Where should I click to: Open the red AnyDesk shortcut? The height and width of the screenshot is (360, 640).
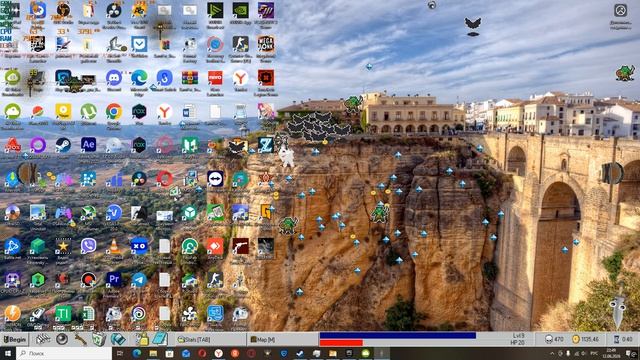point(215,246)
